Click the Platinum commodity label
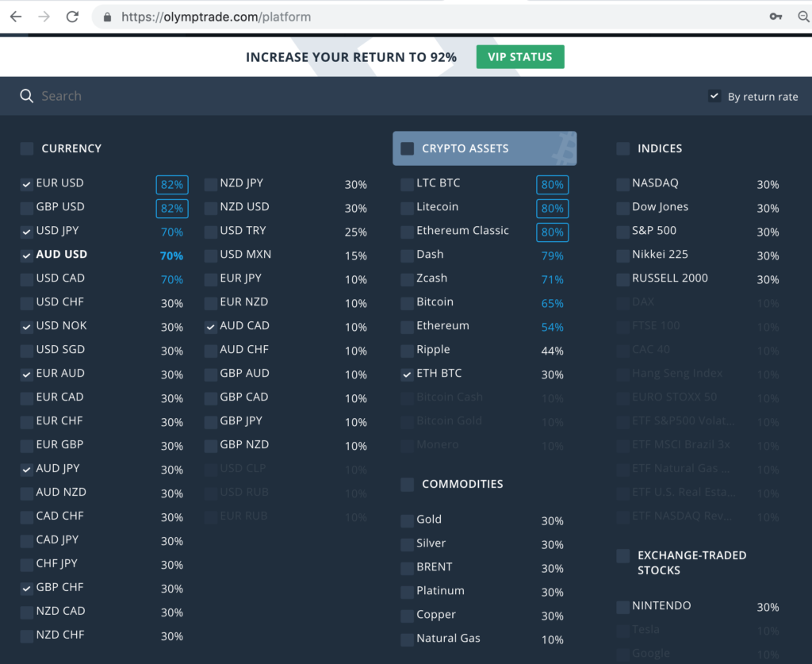 point(440,591)
